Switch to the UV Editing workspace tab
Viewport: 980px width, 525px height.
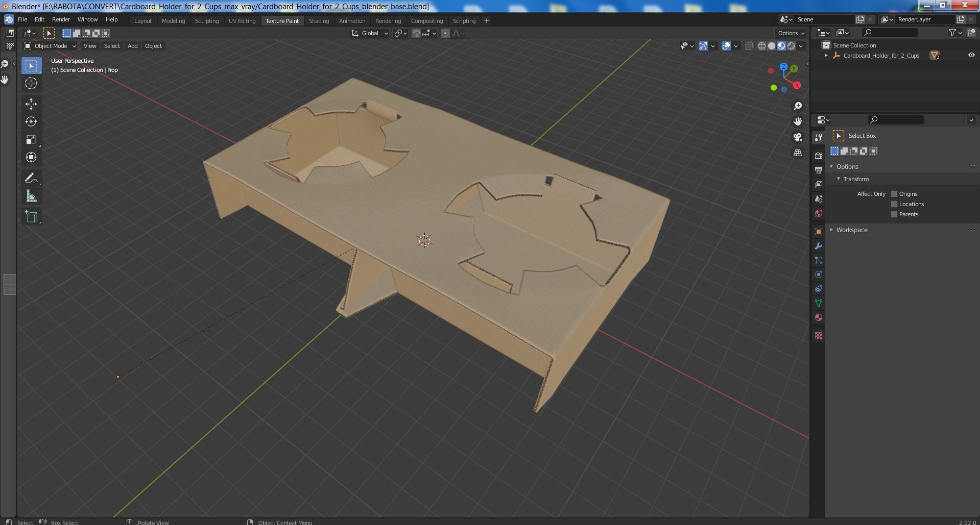point(242,21)
